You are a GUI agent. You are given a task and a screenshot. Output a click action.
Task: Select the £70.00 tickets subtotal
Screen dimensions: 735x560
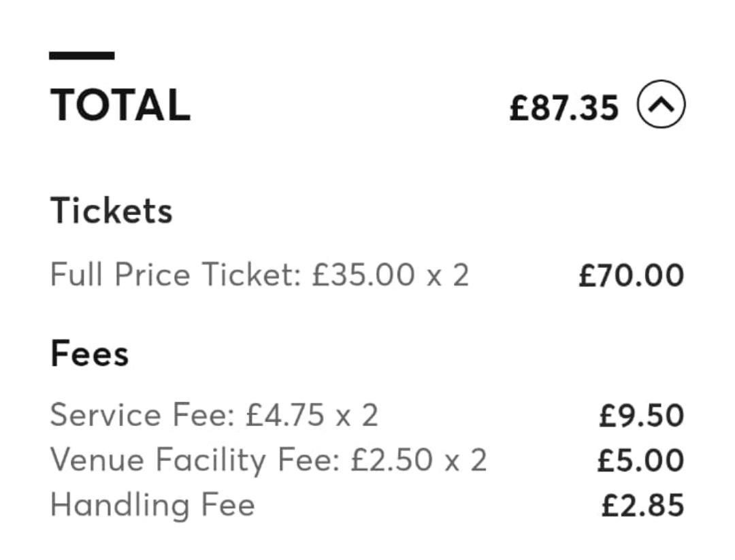[x=631, y=276]
